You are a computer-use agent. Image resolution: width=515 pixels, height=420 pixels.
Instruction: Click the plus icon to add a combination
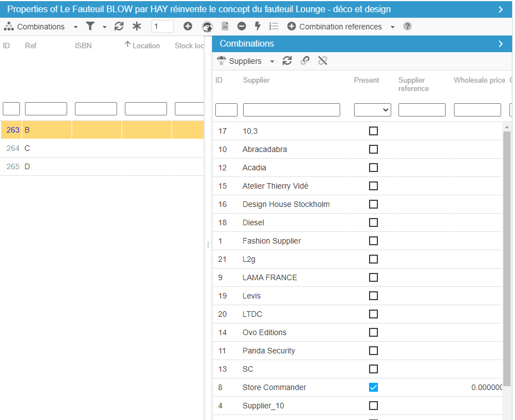coord(188,27)
